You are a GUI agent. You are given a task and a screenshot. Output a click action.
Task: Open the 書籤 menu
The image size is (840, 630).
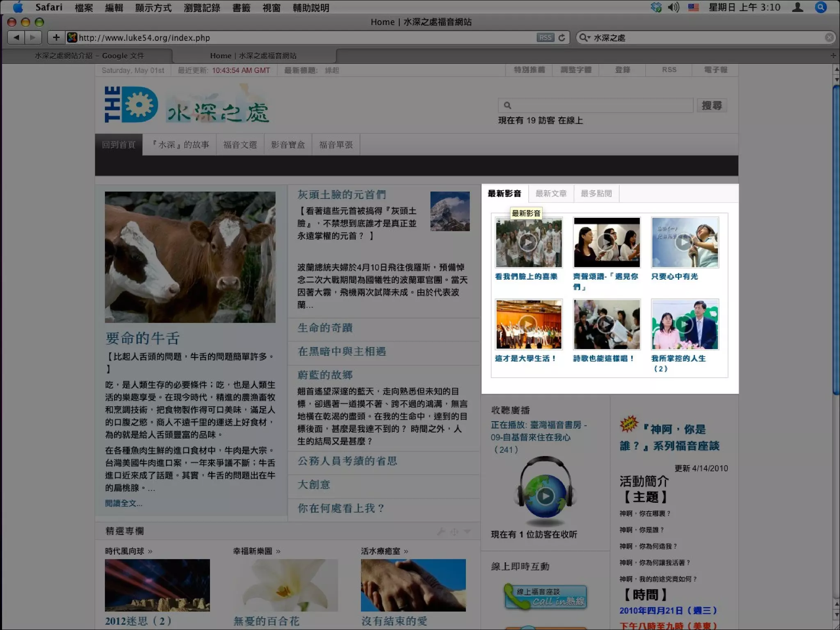(x=241, y=7)
